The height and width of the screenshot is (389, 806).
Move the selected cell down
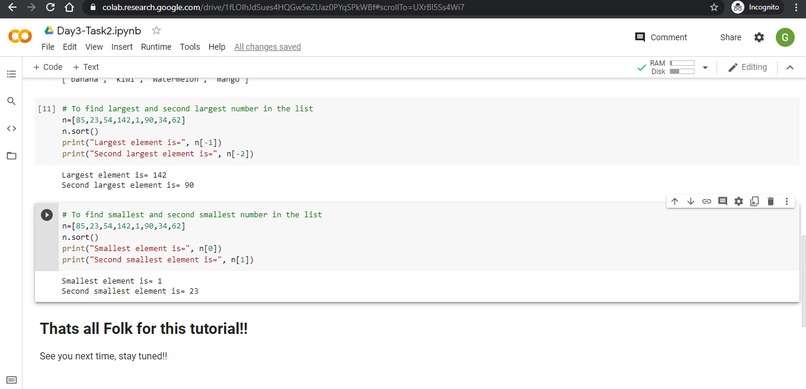[x=691, y=201]
